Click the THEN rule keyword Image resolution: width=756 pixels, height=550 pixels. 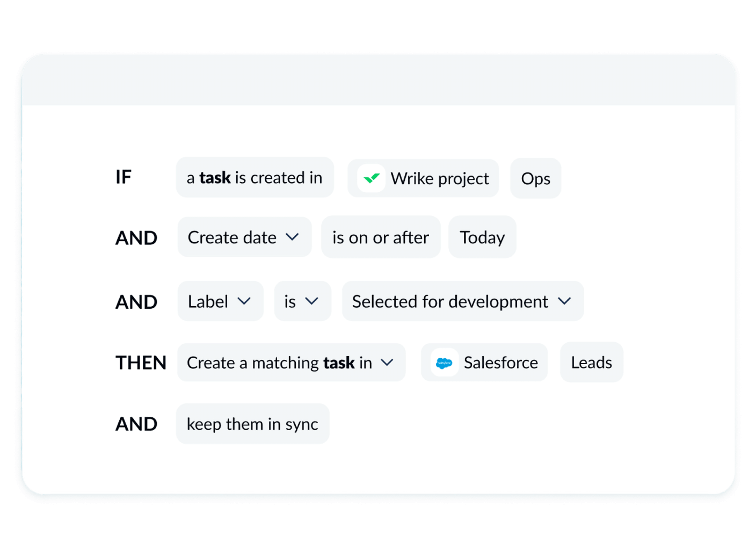click(x=141, y=363)
